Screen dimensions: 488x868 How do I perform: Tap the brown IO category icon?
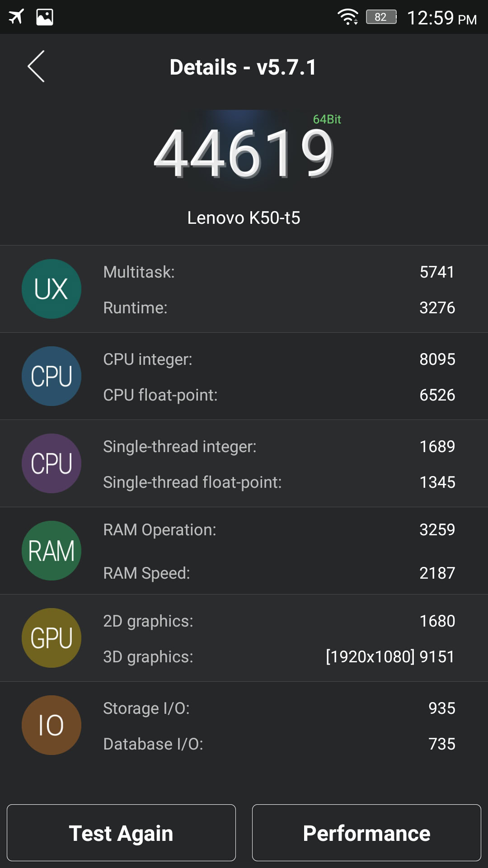point(52,725)
